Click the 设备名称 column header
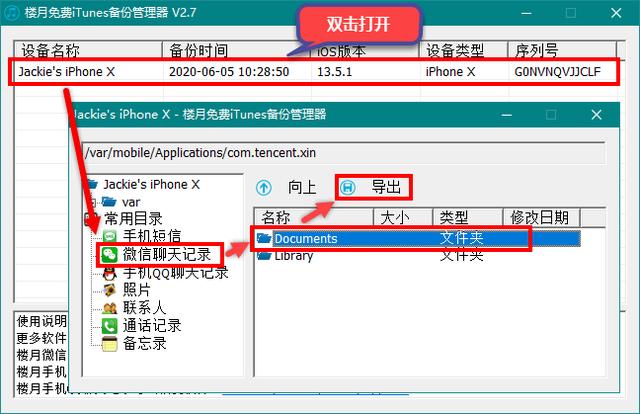 (88, 50)
